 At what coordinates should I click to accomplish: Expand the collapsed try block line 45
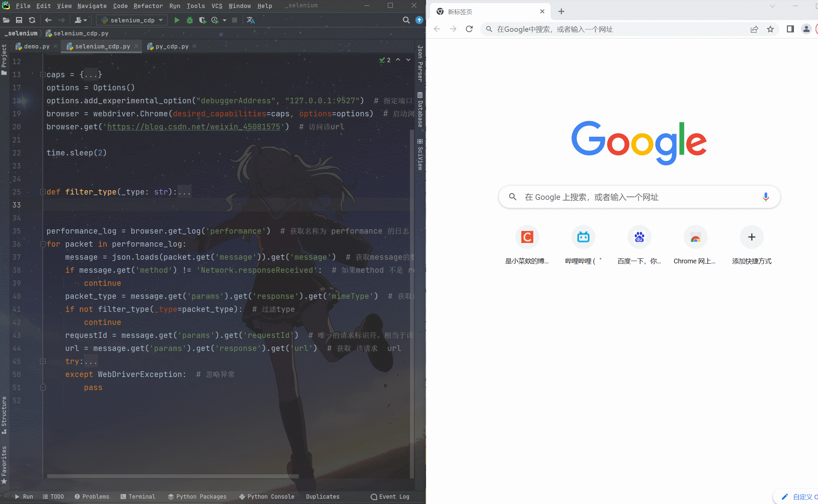(41, 361)
